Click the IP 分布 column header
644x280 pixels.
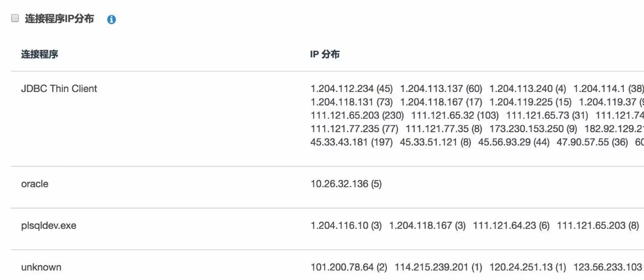coord(325,54)
